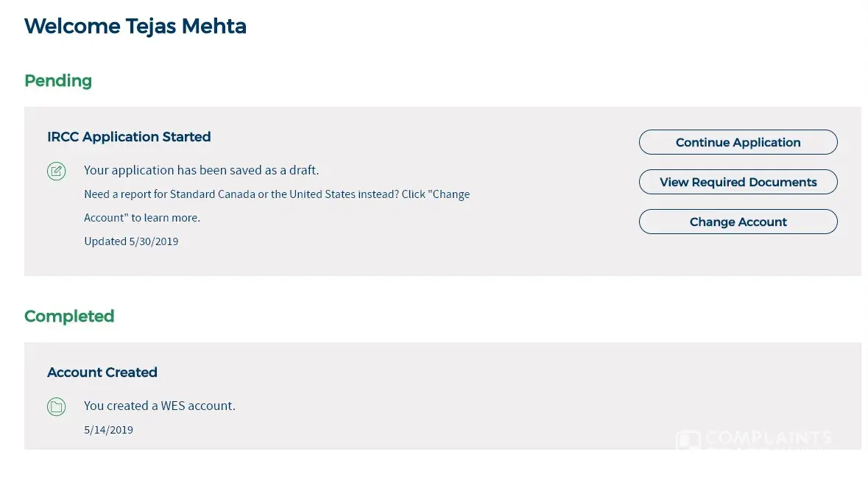Viewport: 868px width, 477px height.
Task: Click the Completed section heading
Action: [69, 317]
